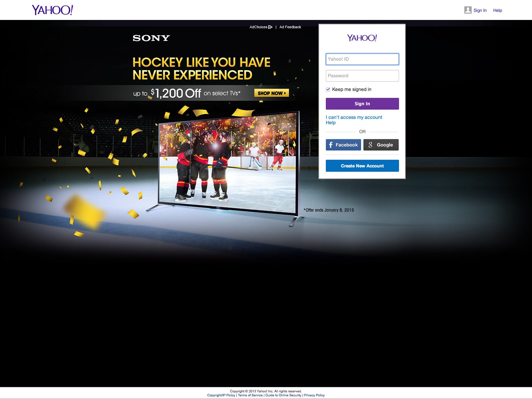532x399 pixels.
Task: Click the '$1,200 Off' offer text
Action: (176, 93)
